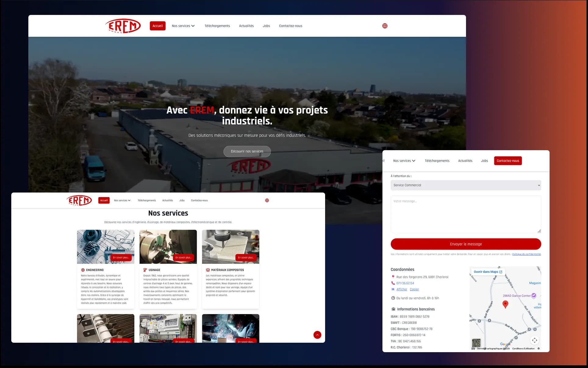Click the Usinage card lathe image

168,247
